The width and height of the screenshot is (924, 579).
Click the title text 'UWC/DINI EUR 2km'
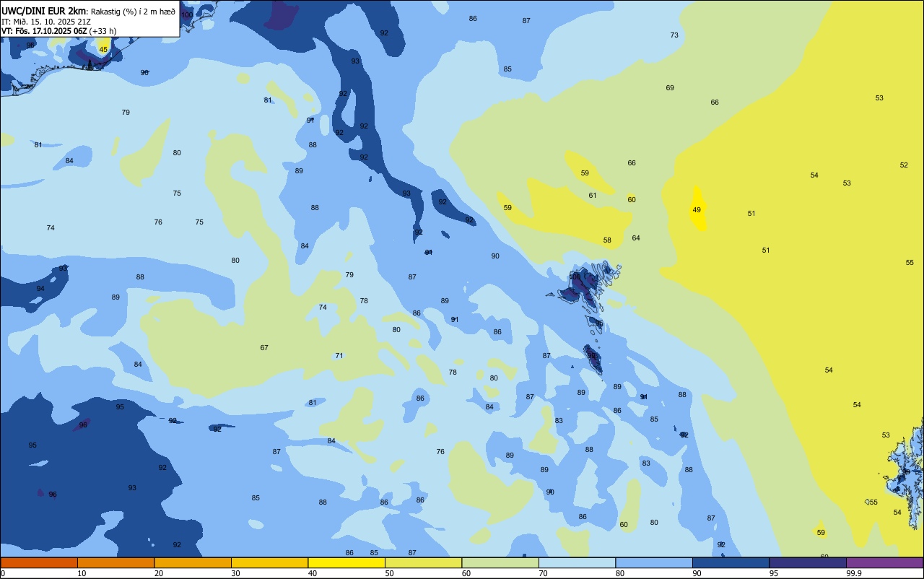click(x=43, y=11)
